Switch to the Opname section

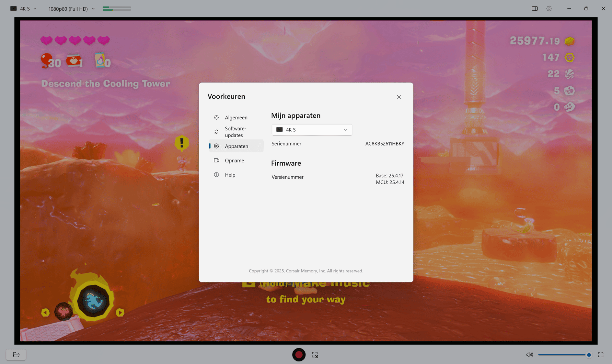(236, 160)
